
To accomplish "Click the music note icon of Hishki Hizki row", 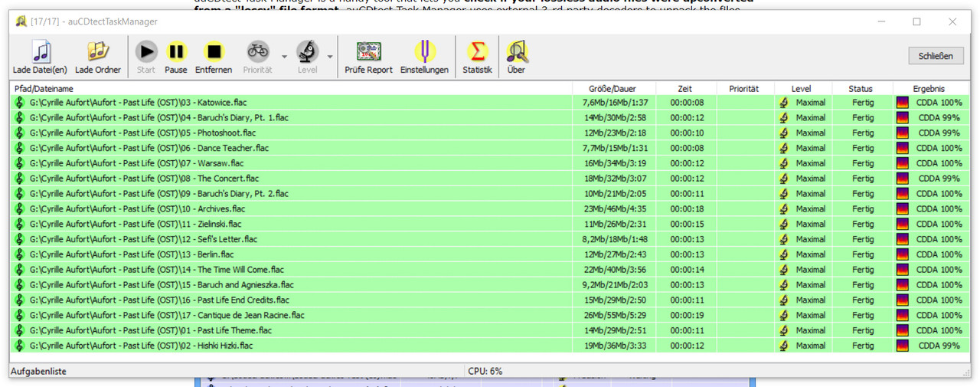I will [x=20, y=346].
